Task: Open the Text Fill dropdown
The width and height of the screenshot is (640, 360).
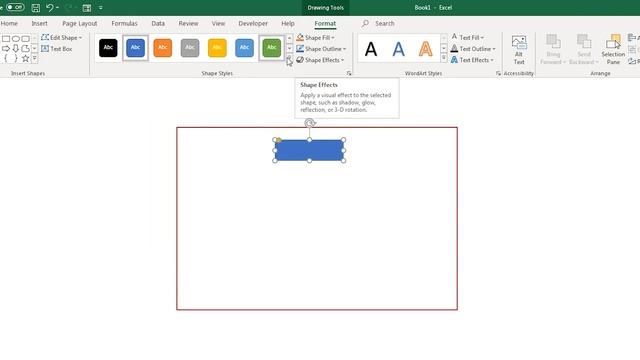Action: 468,38
